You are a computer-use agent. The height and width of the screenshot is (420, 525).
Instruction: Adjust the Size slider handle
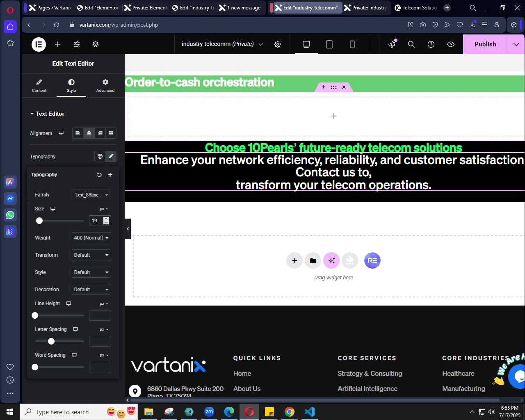coord(39,221)
